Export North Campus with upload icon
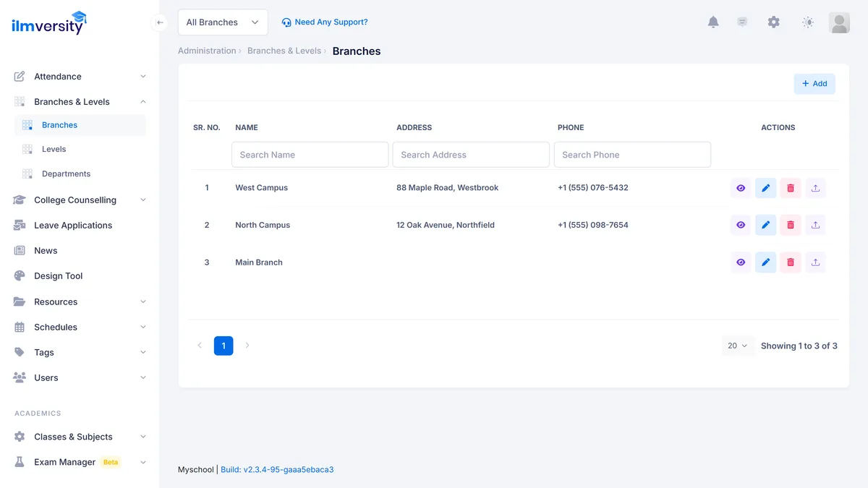The height and width of the screenshot is (488, 868). click(815, 225)
